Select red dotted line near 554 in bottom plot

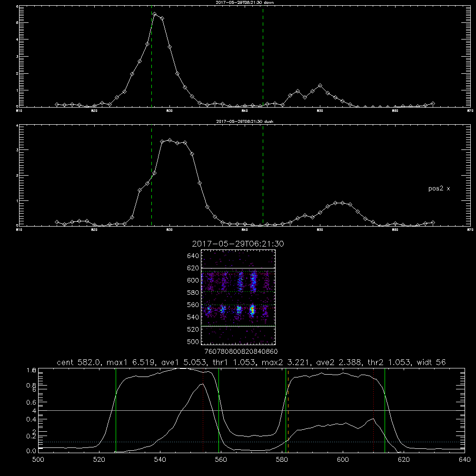(x=203, y=410)
